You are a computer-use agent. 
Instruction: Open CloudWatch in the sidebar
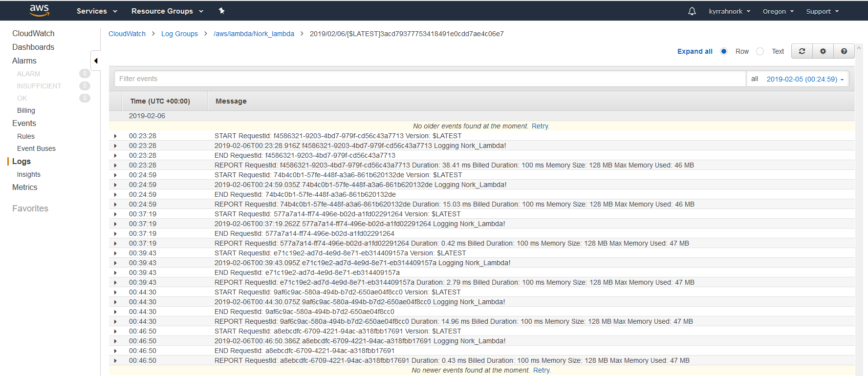click(33, 33)
